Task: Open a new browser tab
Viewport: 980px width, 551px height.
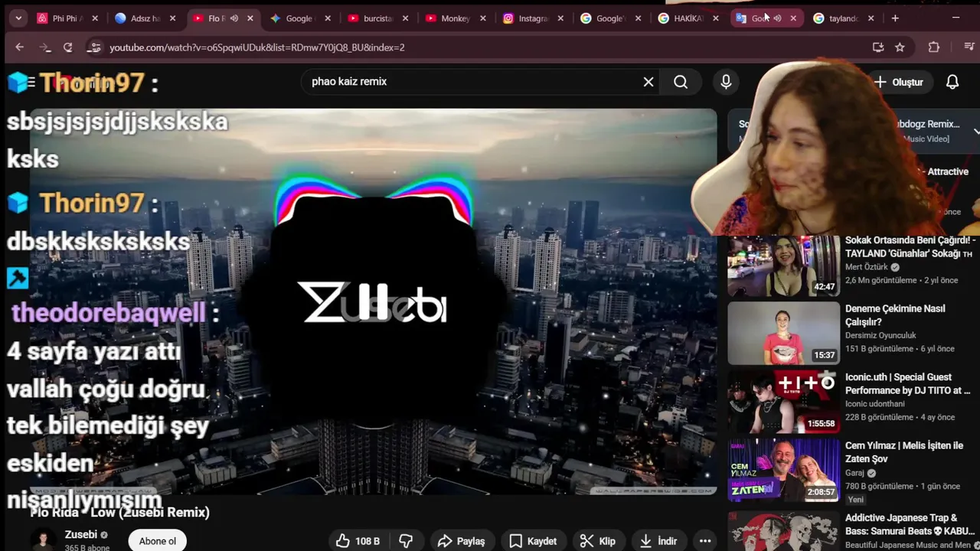Action: click(895, 18)
